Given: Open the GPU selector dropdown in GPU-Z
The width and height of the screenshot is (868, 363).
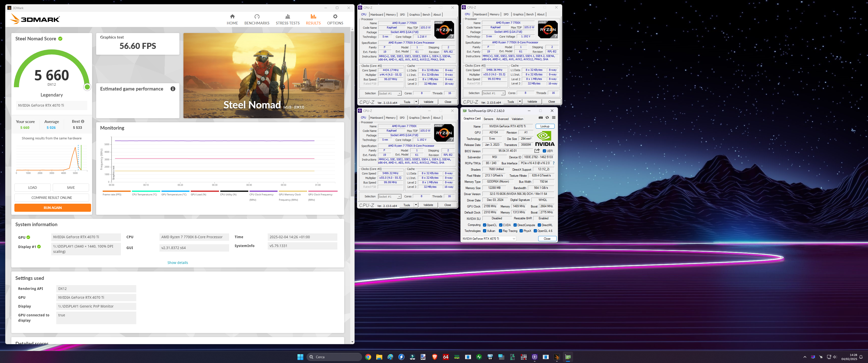Looking at the screenshot, I should (x=489, y=239).
